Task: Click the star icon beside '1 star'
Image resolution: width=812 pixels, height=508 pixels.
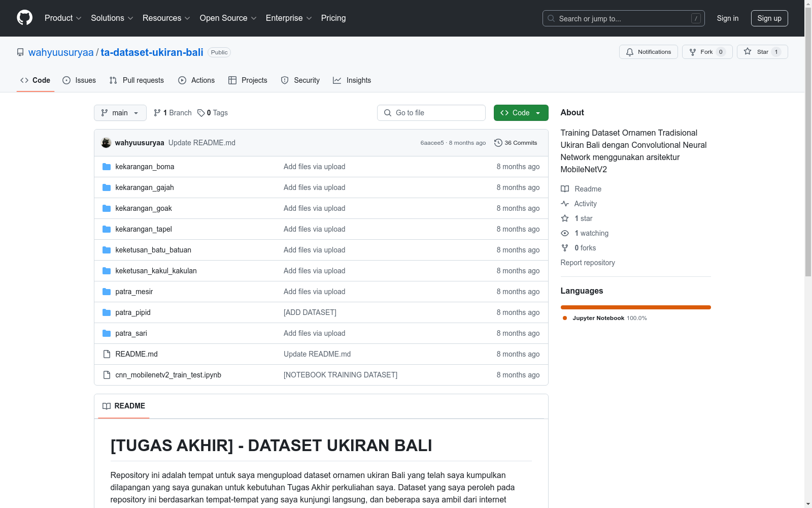Action: point(565,218)
